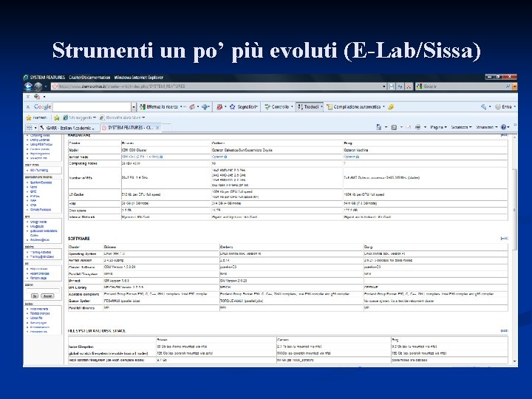Open the Google toolbar search box dropdown
This screenshot has height=399, width=532.
(x=134, y=107)
